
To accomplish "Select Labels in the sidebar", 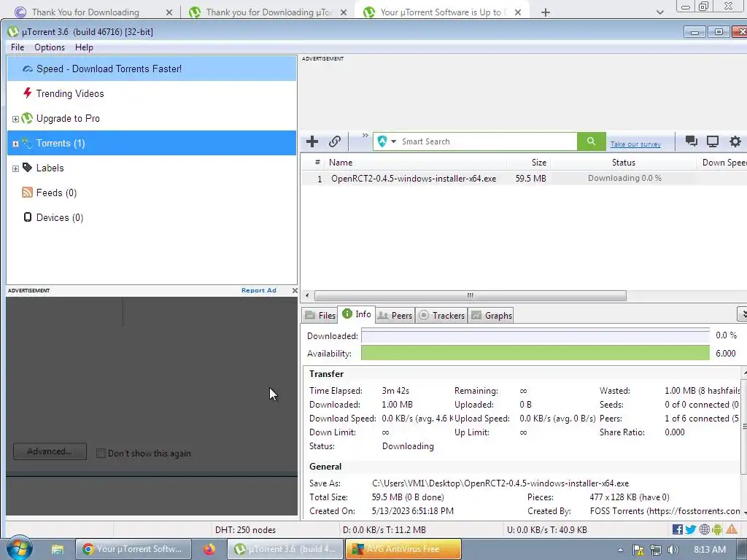I will 152,168.
